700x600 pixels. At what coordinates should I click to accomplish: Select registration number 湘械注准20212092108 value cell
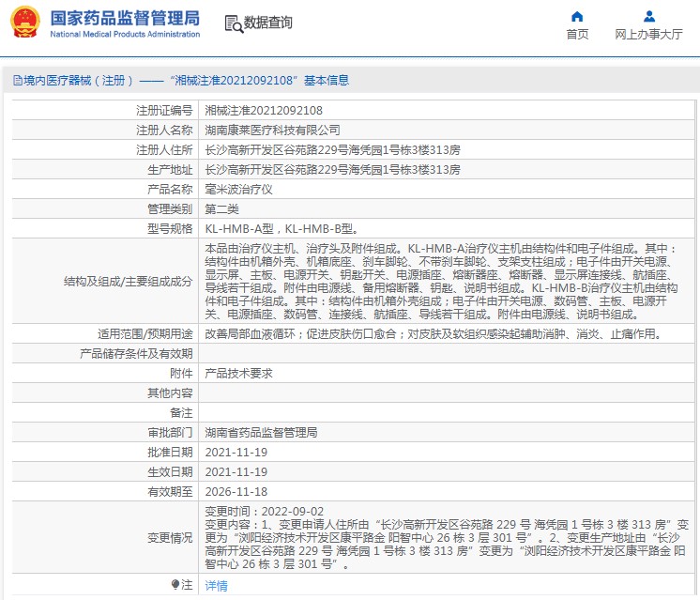264,111
